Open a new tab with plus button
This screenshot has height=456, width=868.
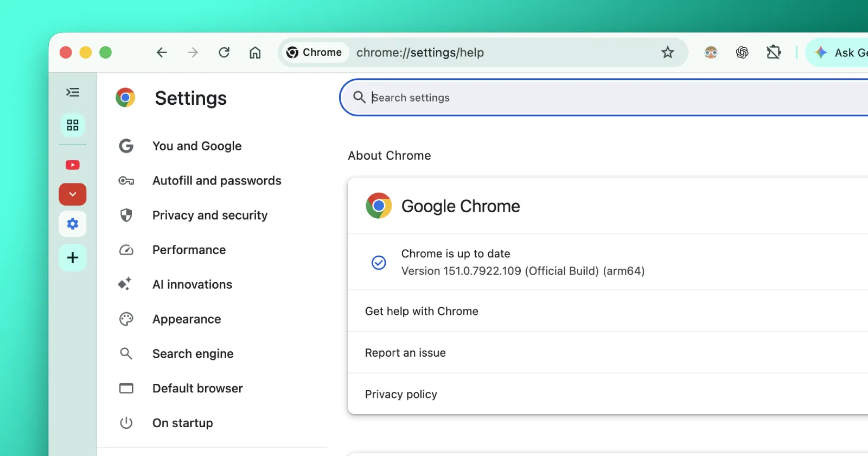73,257
